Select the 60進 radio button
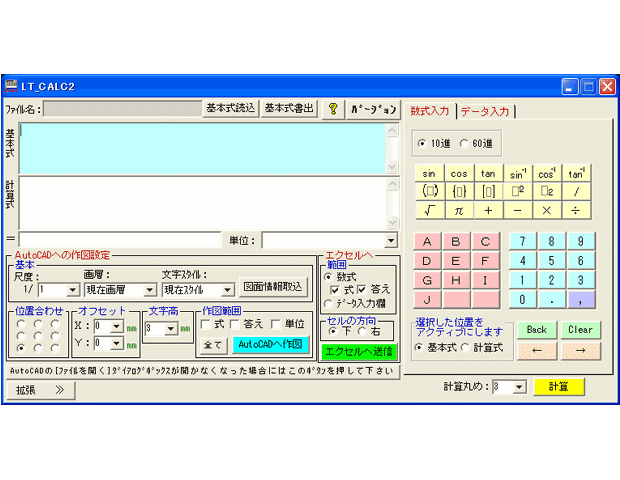This screenshot has width=620, height=480. pos(464,143)
